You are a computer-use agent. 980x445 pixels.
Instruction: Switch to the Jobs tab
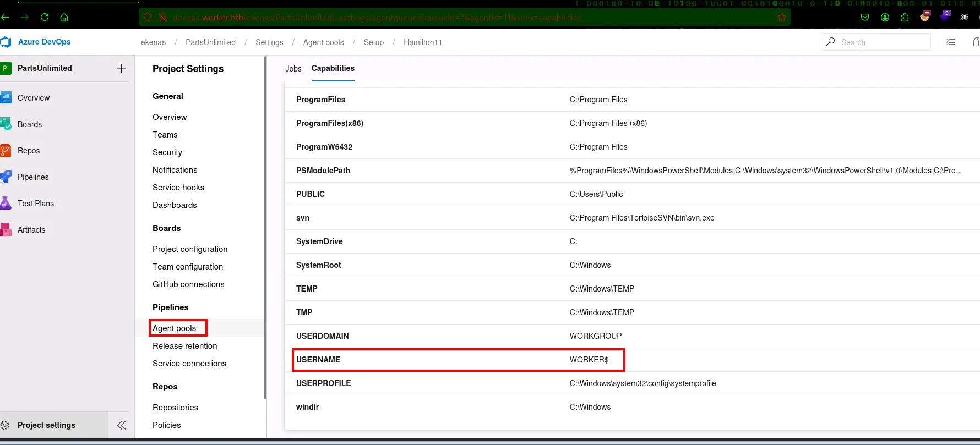point(293,69)
